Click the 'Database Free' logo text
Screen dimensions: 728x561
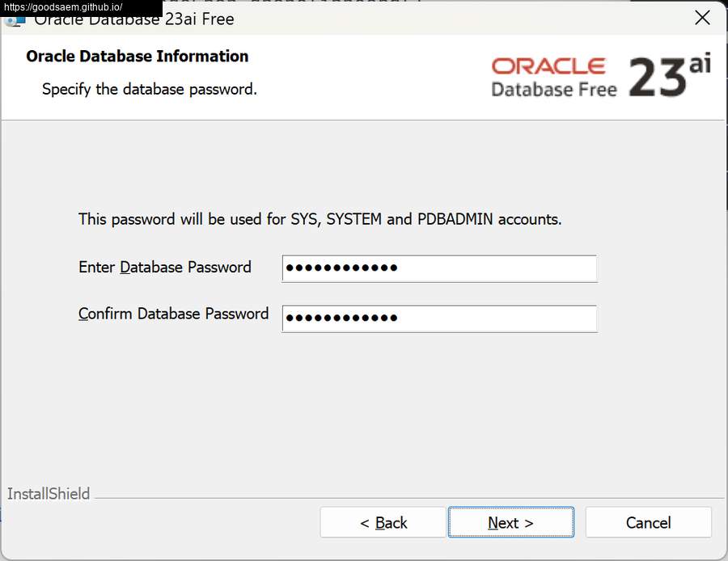click(554, 90)
